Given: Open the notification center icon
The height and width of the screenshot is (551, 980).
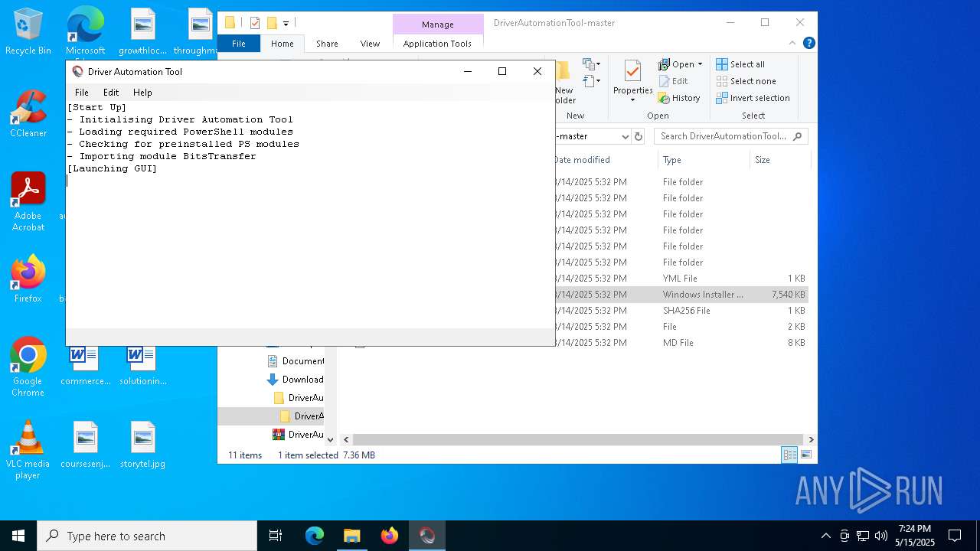Looking at the screenshot, I should click(x=955, y=536).
